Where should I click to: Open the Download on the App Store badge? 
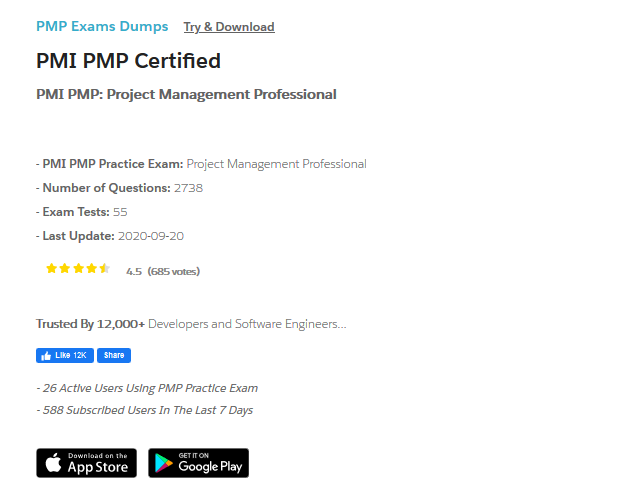(x=86, y=463)
